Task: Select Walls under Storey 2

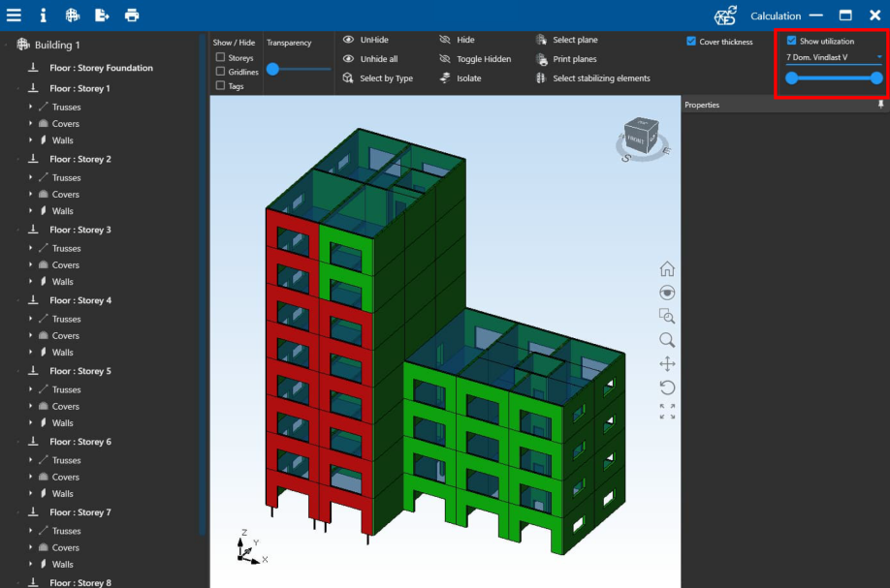Action: (62, 211)
